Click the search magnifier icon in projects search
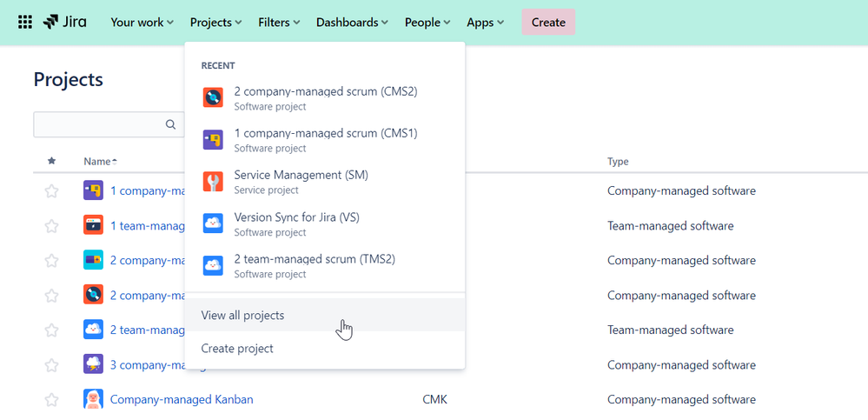This screenshot has height=420, width=868. (x=170, y=124)
